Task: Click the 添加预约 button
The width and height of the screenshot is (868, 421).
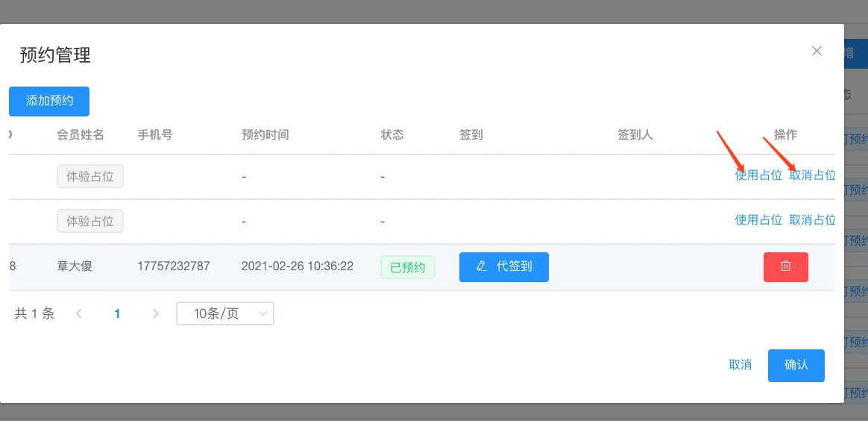Action: tap(49, 101)
